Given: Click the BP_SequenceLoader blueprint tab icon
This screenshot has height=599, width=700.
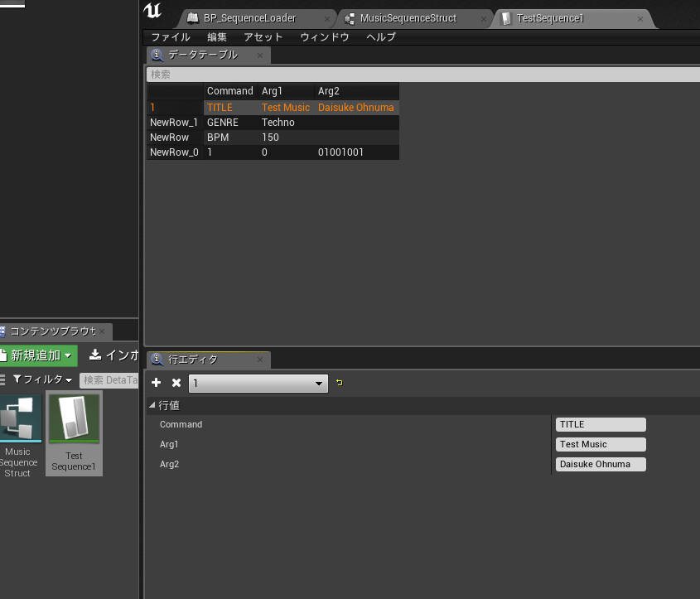Looking at the screenshot, I should pyautogui.click(x=192, y=18).
